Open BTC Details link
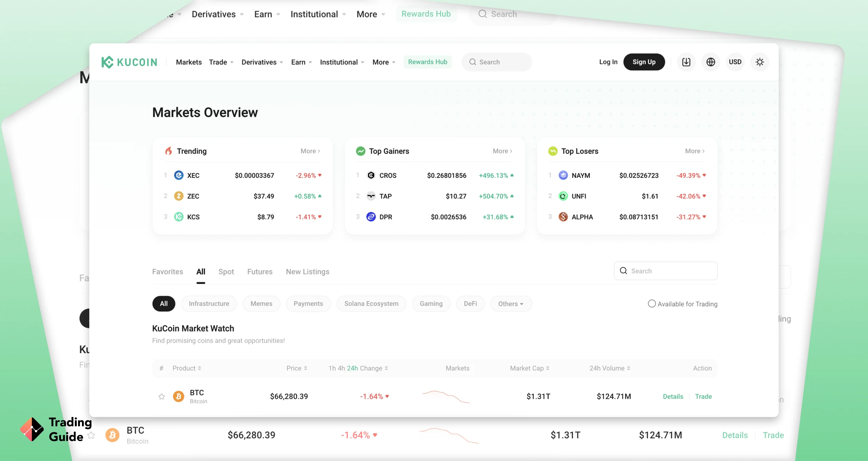The image size is (868, 461). [673, 396]
